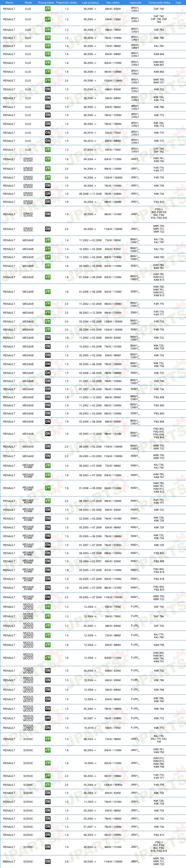This screenshot has height=868, width=186.
Task: Select the K9K 752 engine code cell
Action: [159, 89]
